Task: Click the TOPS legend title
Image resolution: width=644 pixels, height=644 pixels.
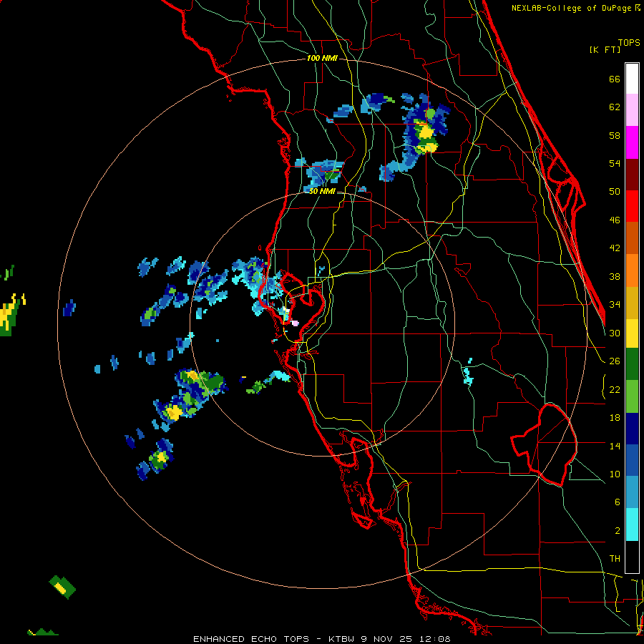Action: tap(629, 42)
